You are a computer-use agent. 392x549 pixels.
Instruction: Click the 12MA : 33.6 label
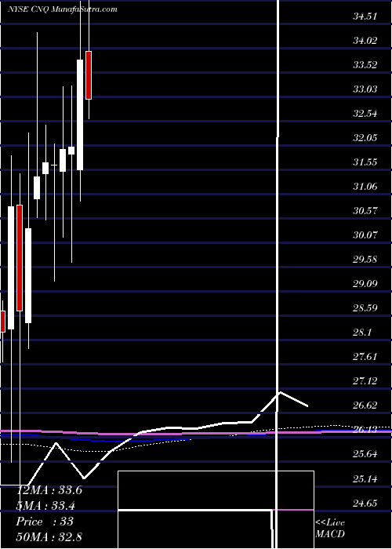pos(49,490)
